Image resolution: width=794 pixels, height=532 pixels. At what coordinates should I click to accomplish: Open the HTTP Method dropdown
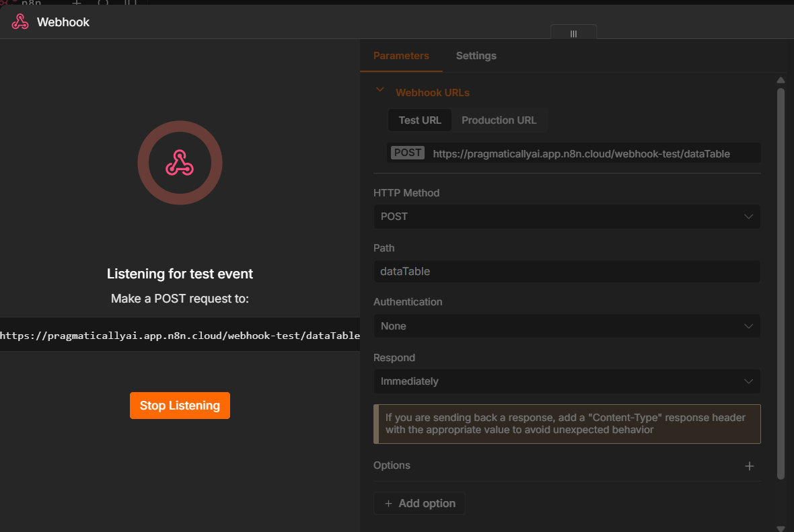[x=567, y=217]
